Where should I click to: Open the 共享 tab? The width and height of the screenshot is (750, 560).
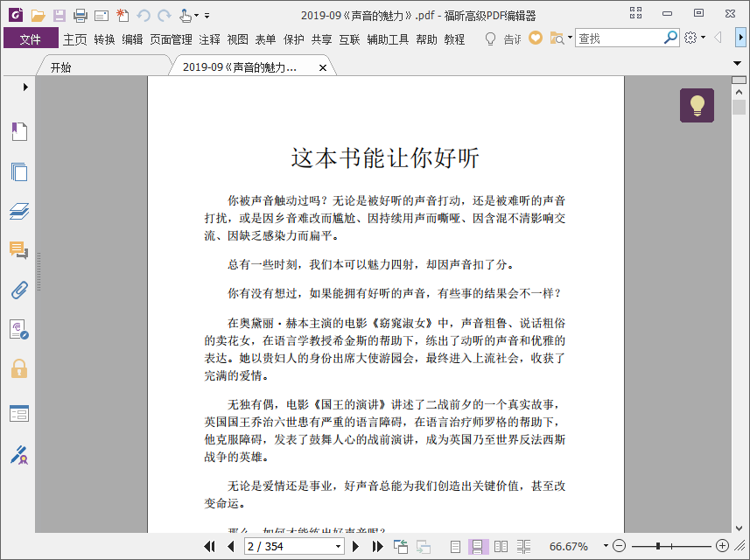click(x=321, y=39)
